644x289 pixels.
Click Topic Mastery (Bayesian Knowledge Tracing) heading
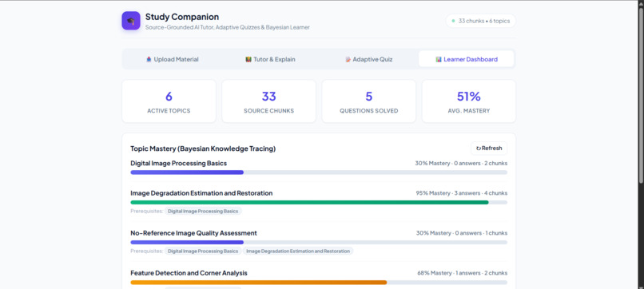tap(203, 148)
